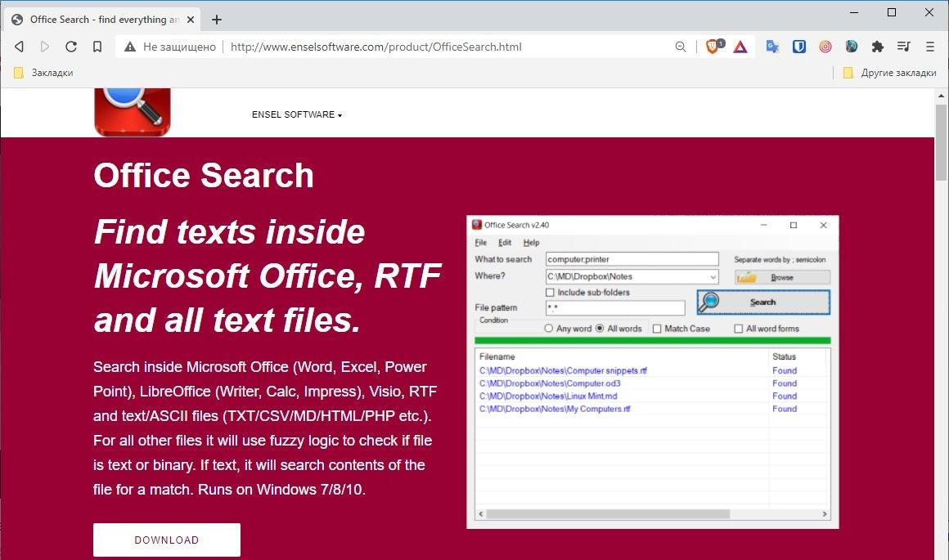Screen dimensions: 949x560
Task: Enable the Include sub-folders checkbox
Action: tap(550, 293)
